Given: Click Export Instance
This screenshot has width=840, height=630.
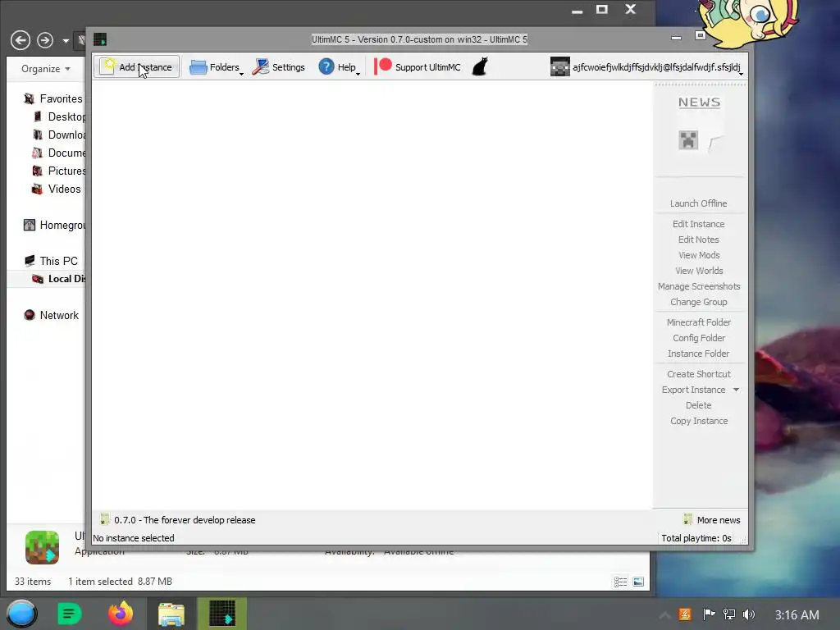Looking at the screenshot, I should 693,390.
